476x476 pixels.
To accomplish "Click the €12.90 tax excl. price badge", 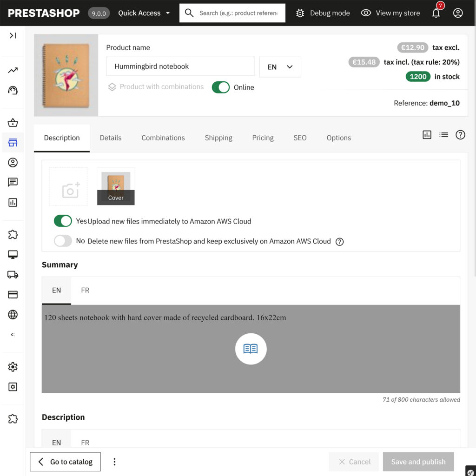I will click(413, 47).
